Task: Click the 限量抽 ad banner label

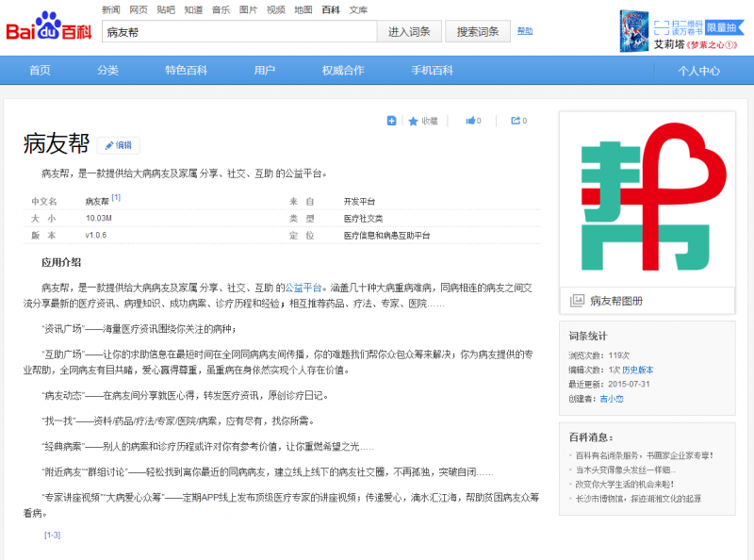Action: click(724, 27)
